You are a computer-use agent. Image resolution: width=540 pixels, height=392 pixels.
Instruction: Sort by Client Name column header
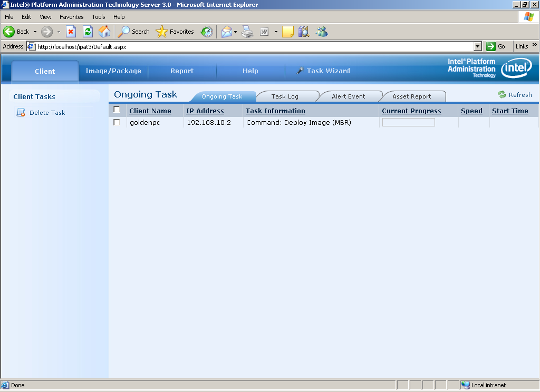pyautogui.click(x=150, y=111)
